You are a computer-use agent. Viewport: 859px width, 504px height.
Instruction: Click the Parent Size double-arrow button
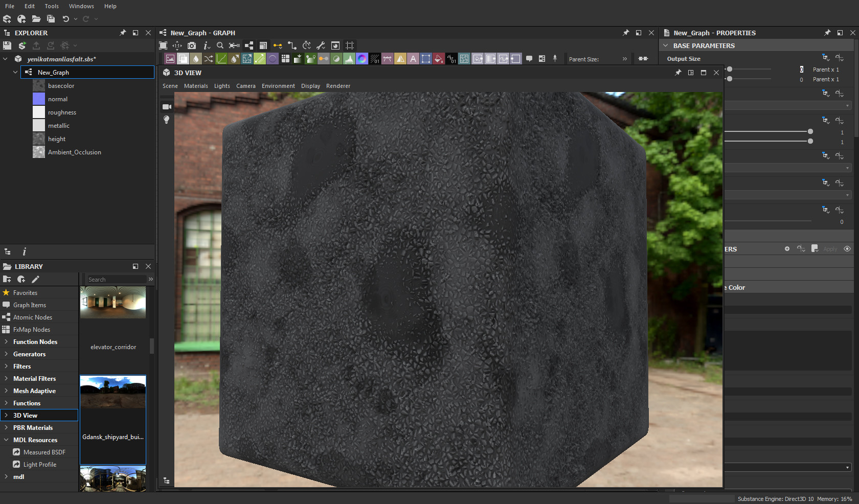click(x=625, y=59)
